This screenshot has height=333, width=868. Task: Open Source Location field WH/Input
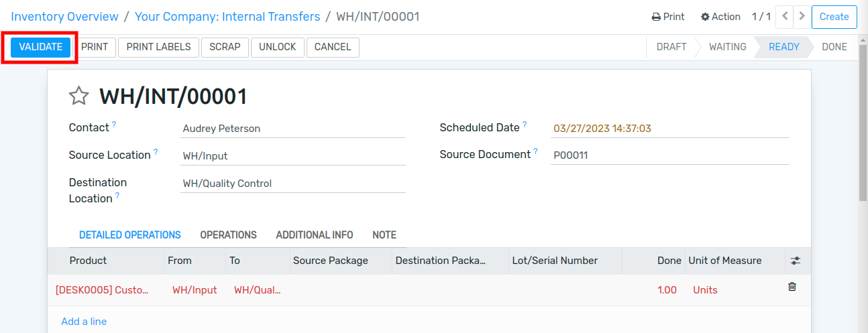click(293, 155)
